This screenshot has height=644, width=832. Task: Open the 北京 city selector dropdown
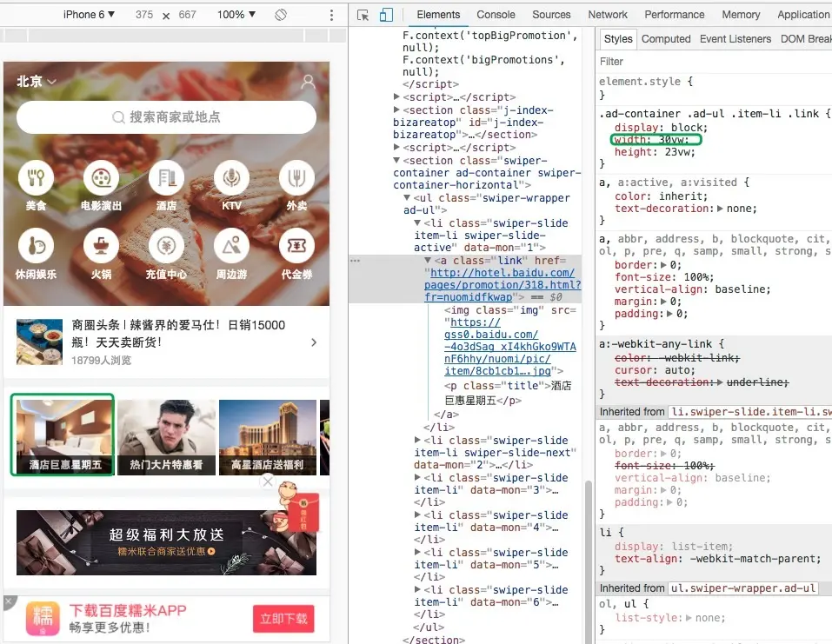[37, 81]
